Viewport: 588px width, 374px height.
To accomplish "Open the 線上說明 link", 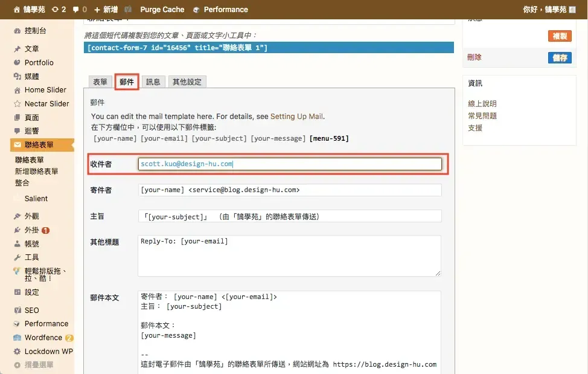I will coord(482,104).
